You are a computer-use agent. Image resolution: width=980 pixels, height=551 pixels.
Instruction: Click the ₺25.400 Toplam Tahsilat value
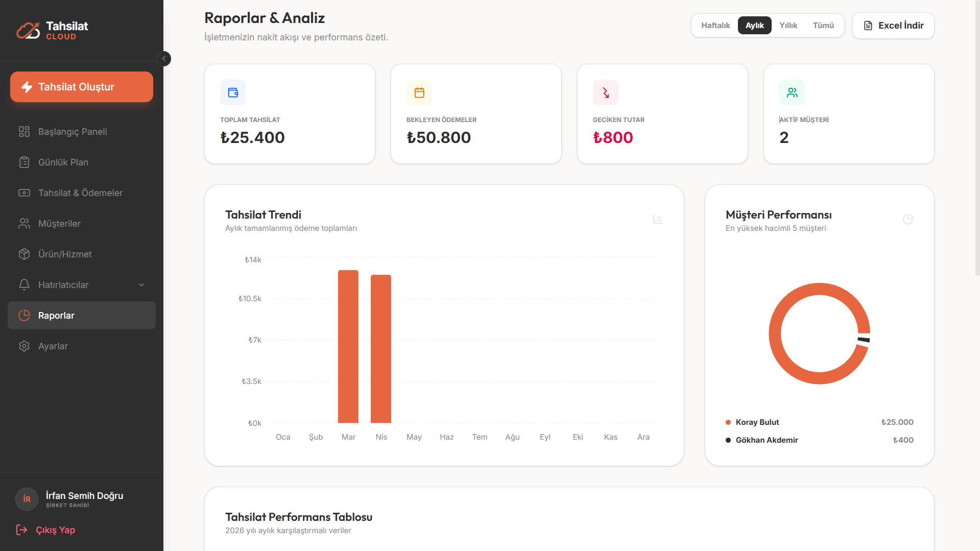[252, 137]
